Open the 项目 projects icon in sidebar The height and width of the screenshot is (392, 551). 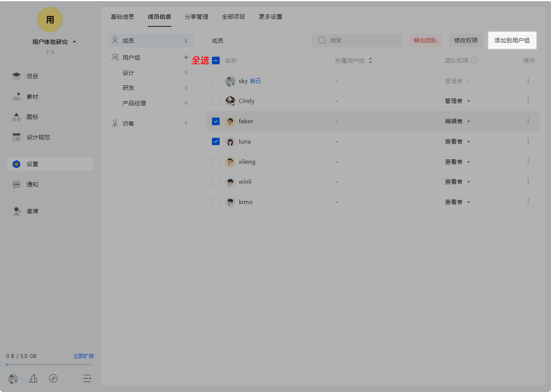click(16, 77)
